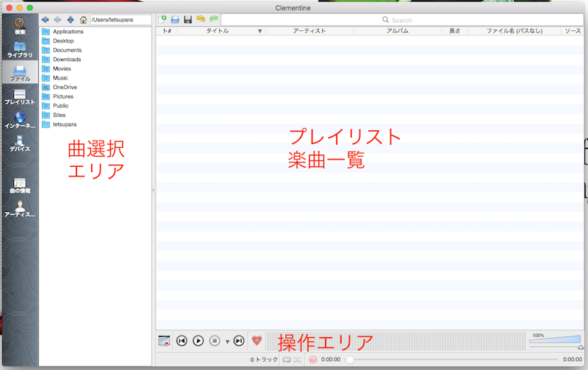Click the home folder icon in file browser
The width and height of the screenshot is (588, 370).
(x=83, y=19)
